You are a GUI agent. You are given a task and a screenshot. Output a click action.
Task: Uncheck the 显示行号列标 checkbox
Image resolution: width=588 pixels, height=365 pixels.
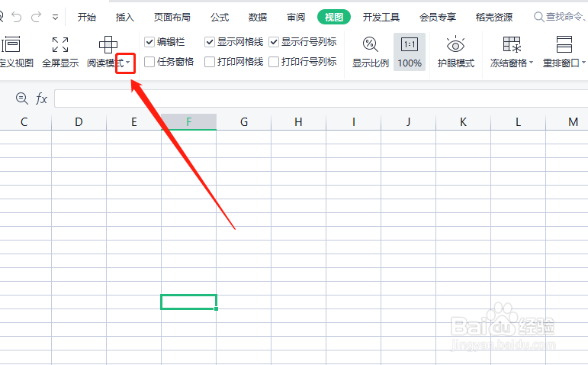274,42
